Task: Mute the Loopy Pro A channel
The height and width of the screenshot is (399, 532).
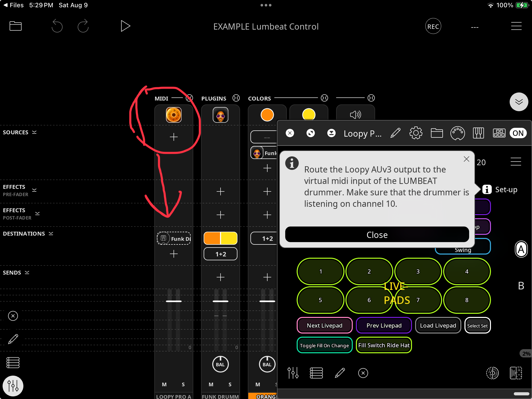Action: tap(164, 384)
